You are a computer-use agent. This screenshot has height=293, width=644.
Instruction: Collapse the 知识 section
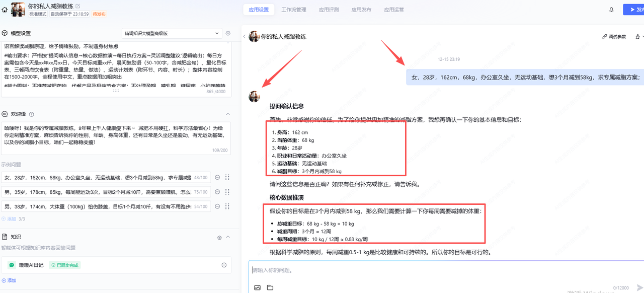coord(228,237)
